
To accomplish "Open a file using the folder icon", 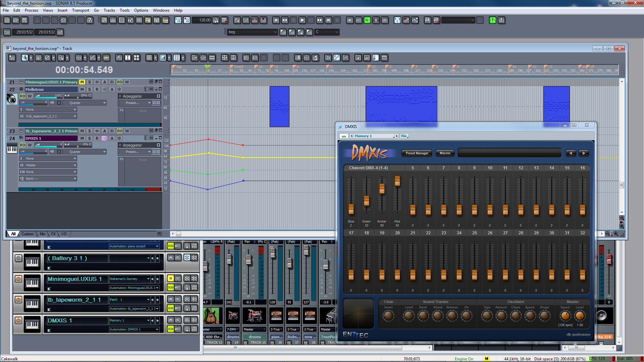I will [x=16, y=20].
